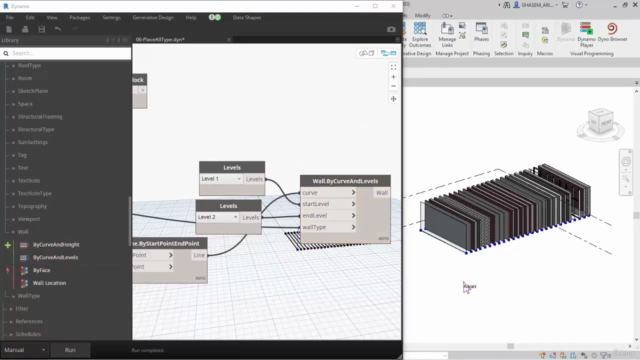This screenshot has width=640, height=360.
Task: Click the Undo arrow in Dynamo toolbar
Action: click(58, 29)
